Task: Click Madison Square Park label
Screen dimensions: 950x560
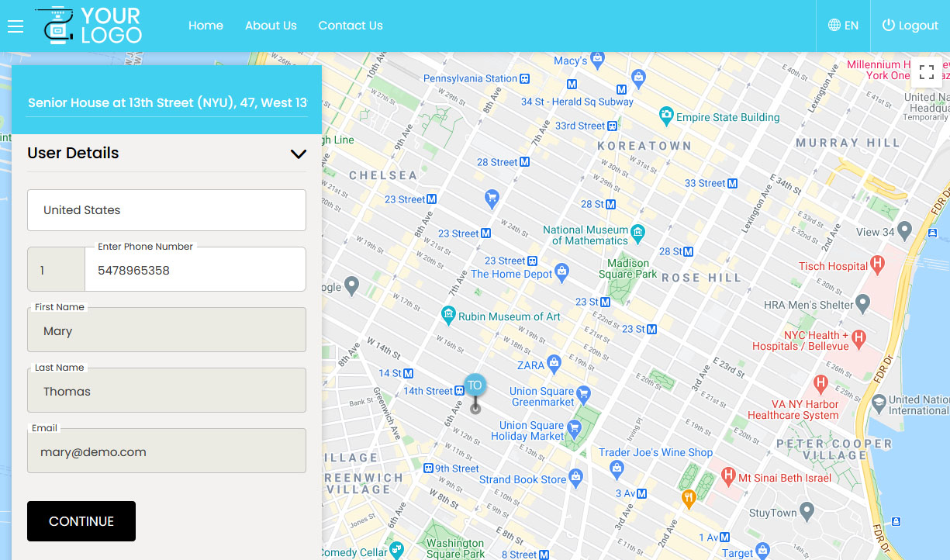Action: coord(628,268)
